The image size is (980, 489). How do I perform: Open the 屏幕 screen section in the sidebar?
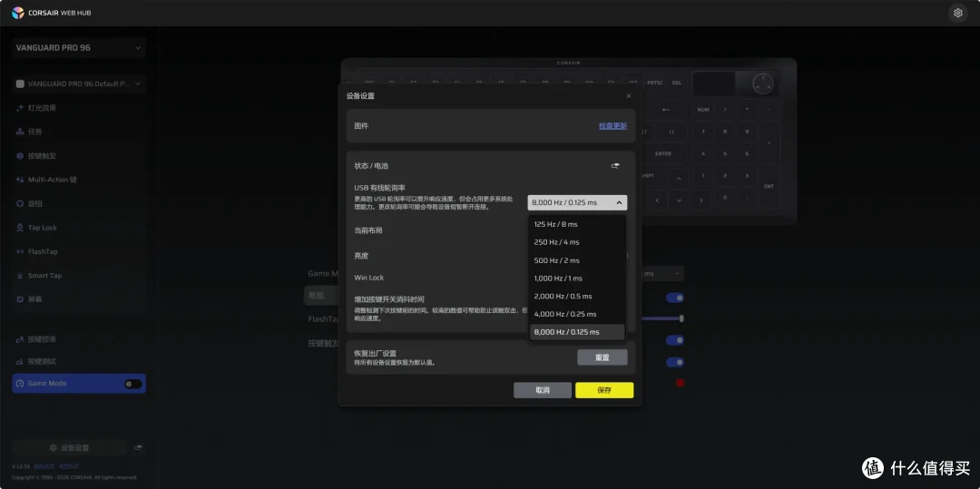tap(79, 299)
